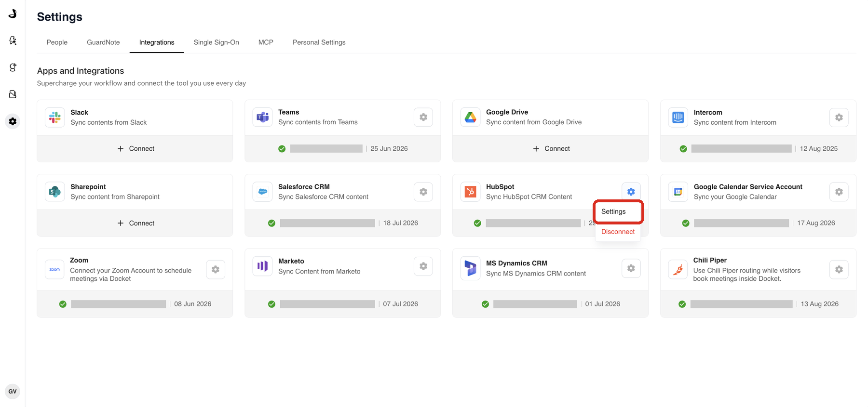Viewport: 868px width, 407px height.
Task: Open the second sidebar agent icon
Action: click(x=13, y=67)
